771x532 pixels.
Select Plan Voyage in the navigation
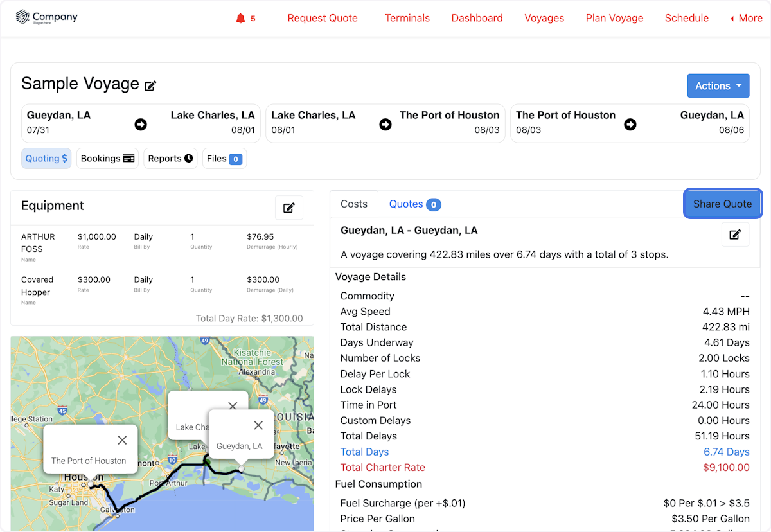(614, 18)
